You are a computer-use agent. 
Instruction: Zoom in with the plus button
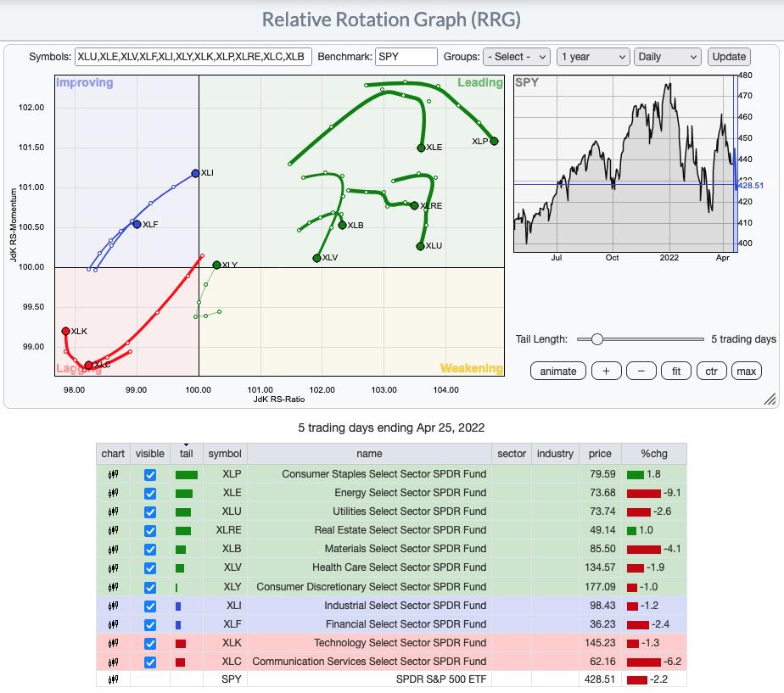(x=606, y=371)
